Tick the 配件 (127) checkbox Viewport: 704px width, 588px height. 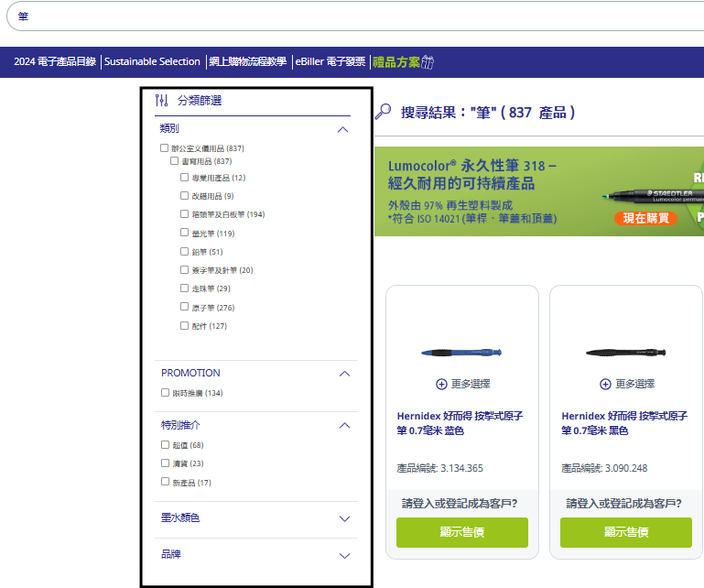click(184, 325)
